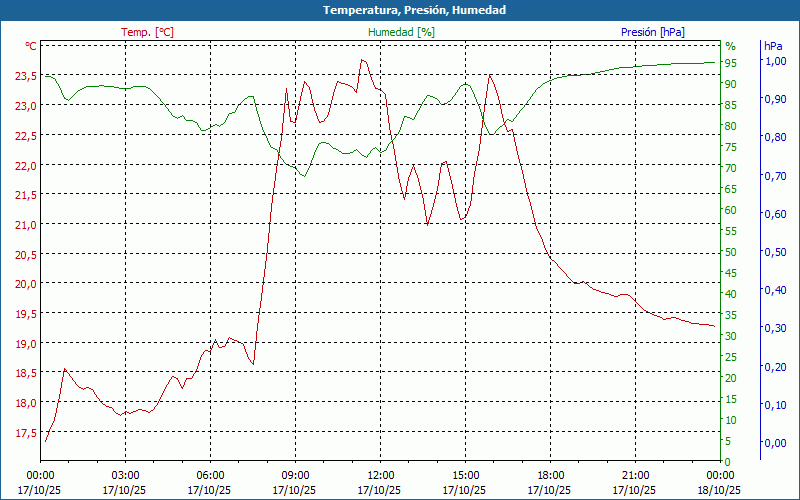
Task: Select the green 'Humedad [%]' legend label
Action: coord(402,32)
